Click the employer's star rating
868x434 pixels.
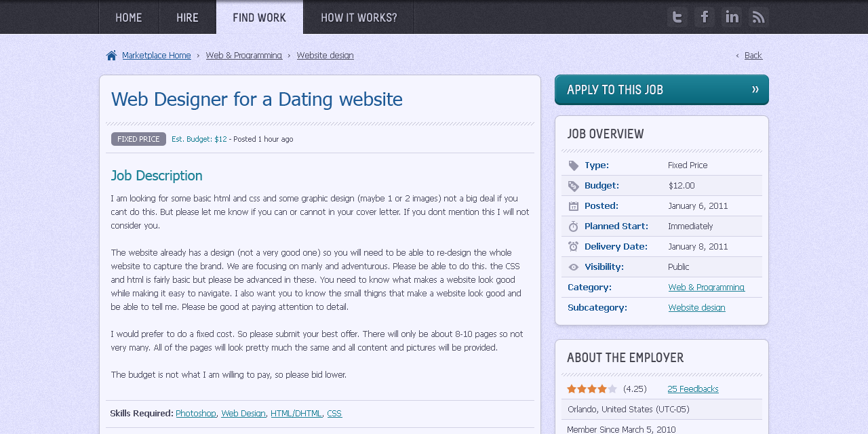coord(591,389)
